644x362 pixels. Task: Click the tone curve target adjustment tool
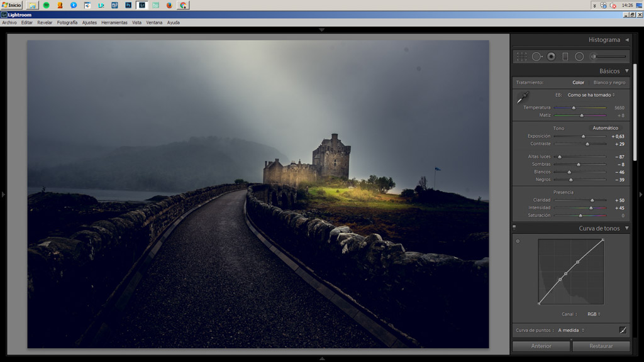pos(518,241)
